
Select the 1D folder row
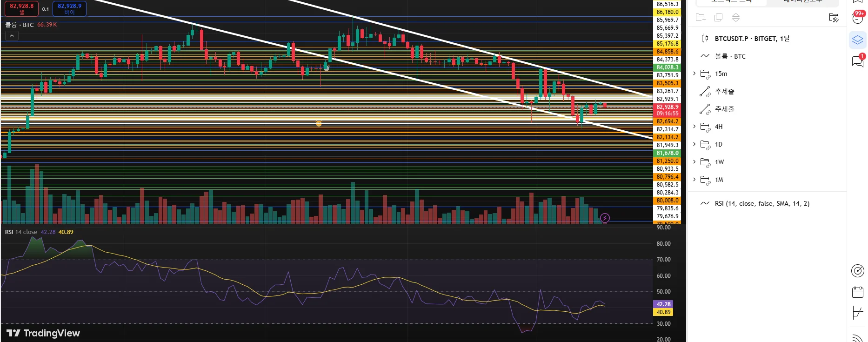click(x=767, y=145)
